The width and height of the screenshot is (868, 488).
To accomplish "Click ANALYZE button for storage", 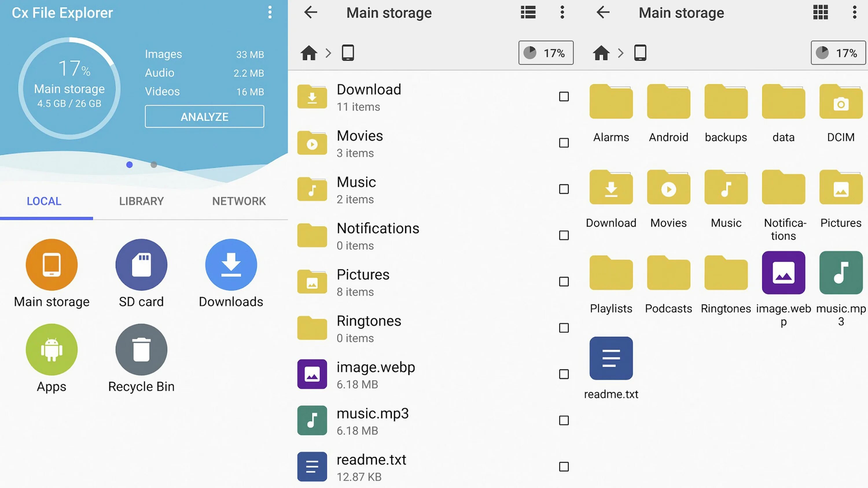I will point(205,116).
